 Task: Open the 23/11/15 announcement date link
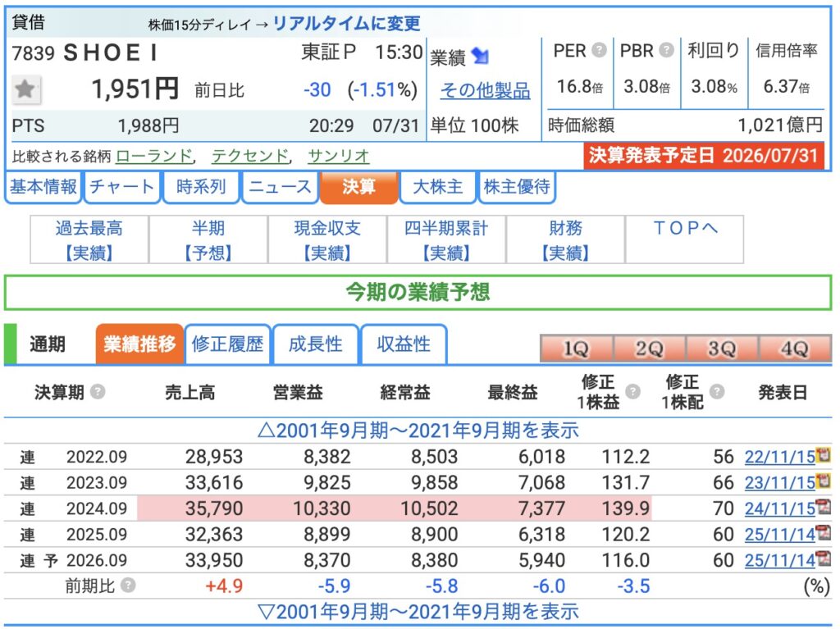pyautogui.click(x=780, y=482)
